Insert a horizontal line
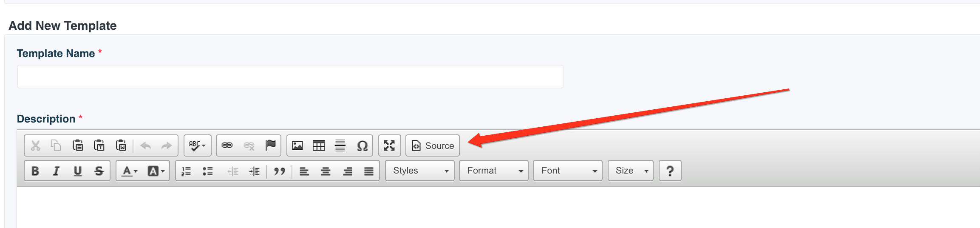 click(340, 145)
